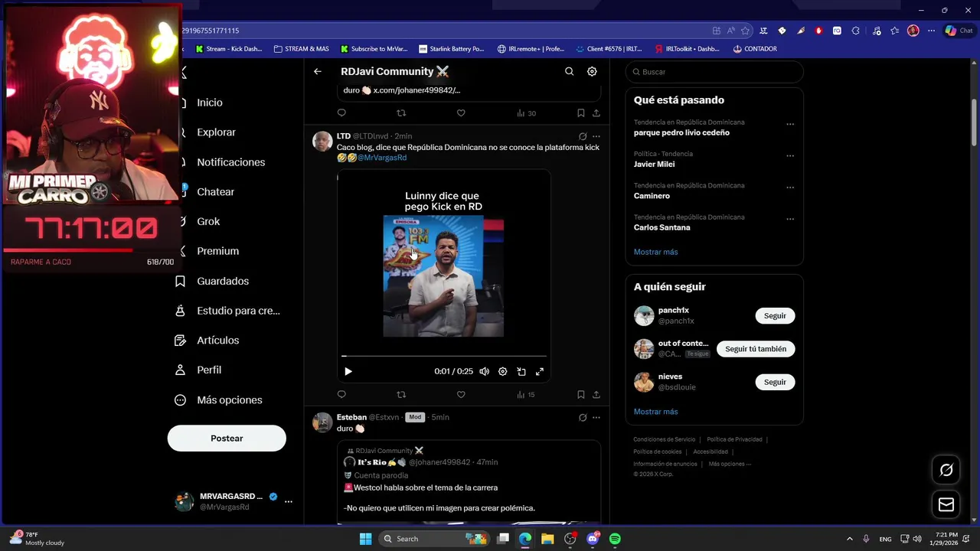Repost LTD's Caco blog post

[x=401, y=394]
